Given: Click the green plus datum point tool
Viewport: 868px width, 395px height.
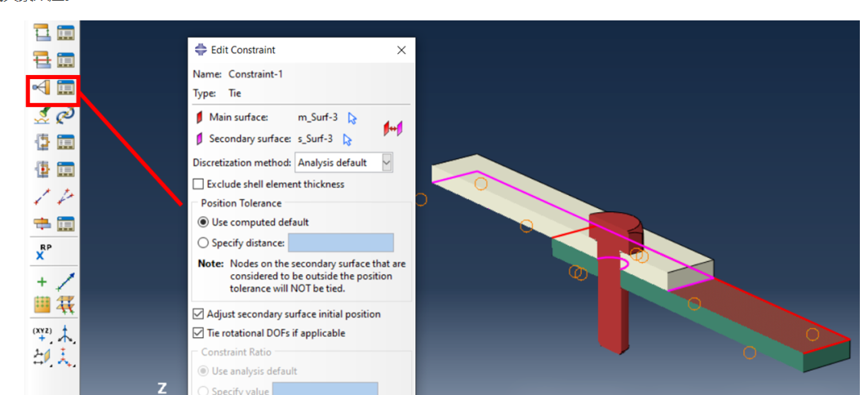Looking at the screenshot, I should click(x=42, y=282).
